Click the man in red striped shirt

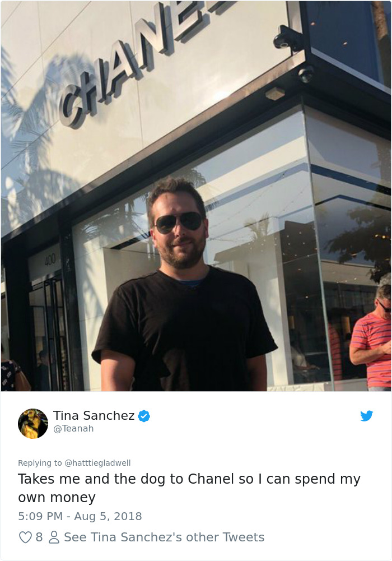[371, 338]
